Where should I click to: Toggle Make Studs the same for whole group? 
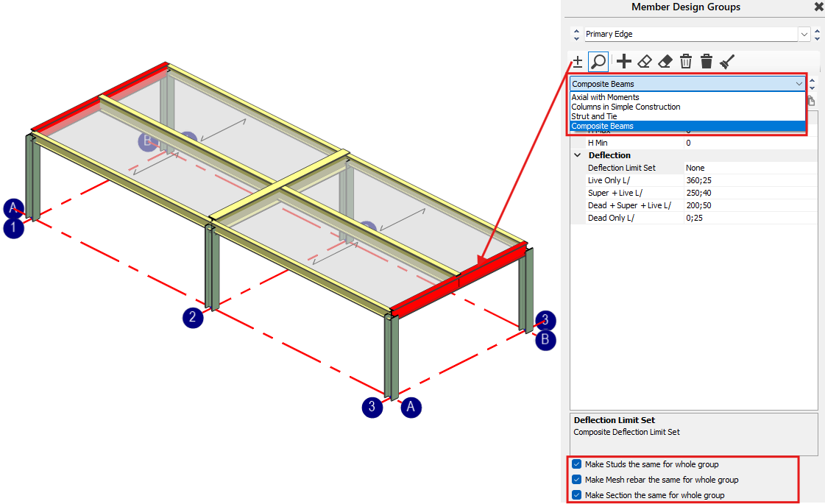pos(577,464)
